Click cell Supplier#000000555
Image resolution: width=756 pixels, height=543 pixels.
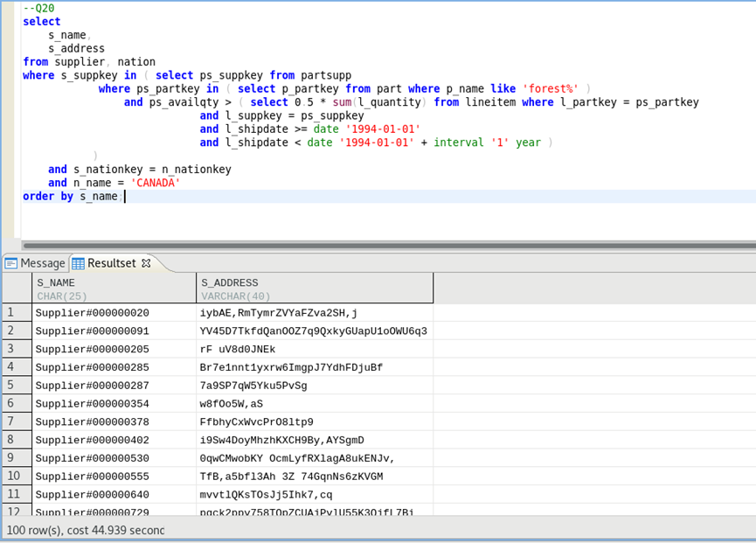click(x=114, y=477)
